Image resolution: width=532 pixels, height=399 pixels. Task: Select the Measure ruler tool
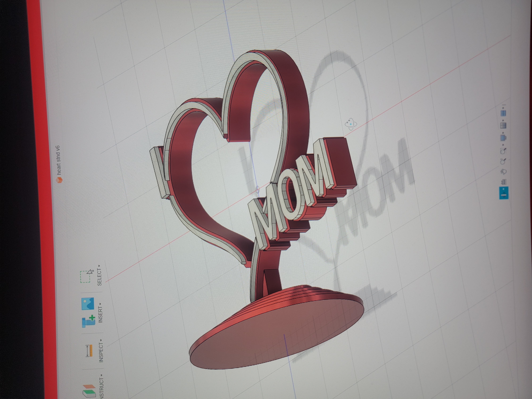click(89, 351)
